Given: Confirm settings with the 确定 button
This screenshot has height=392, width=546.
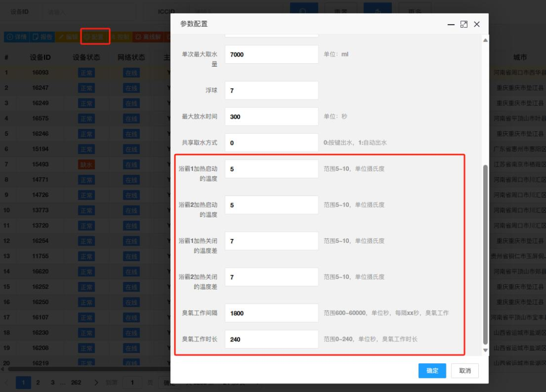Looking at the screenshot, I should coord(432,371).
